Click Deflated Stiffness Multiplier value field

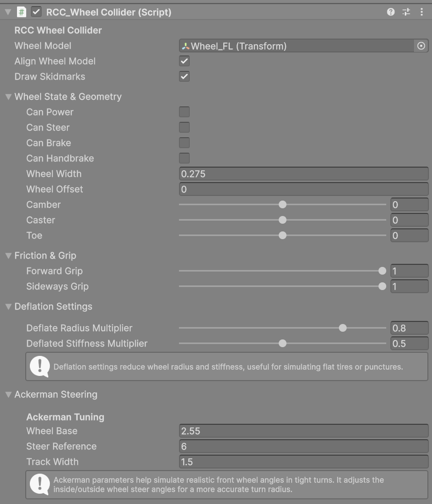(409, 344)
